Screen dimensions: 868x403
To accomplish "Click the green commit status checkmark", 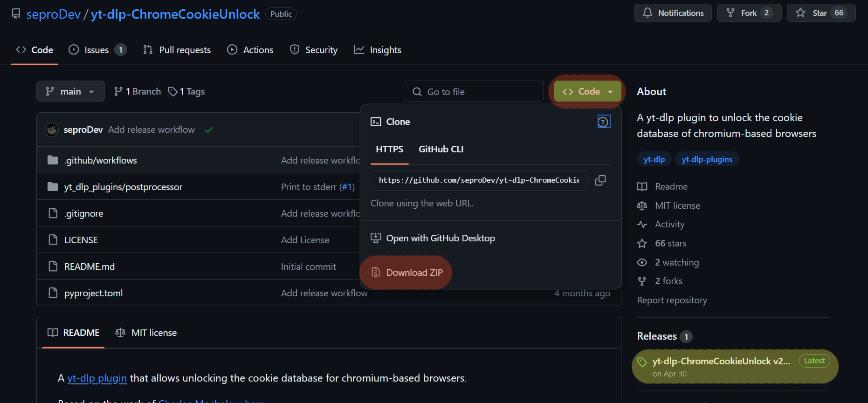I will pos(209,130).
